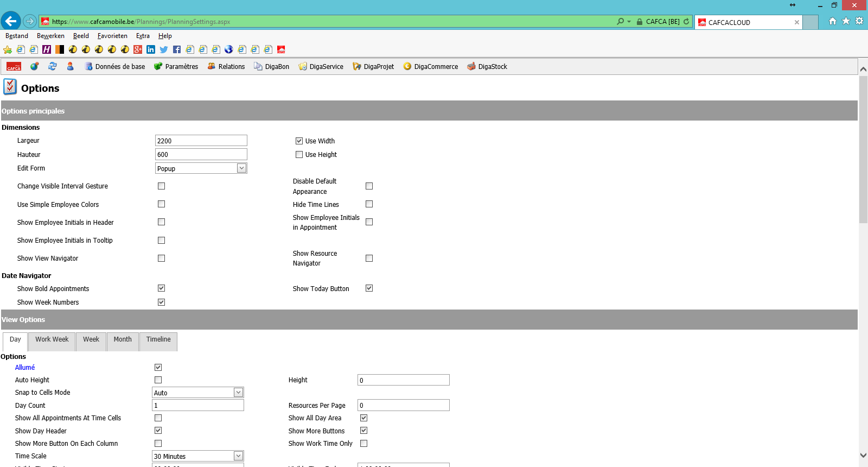Toggle Change Visible Interval Gesture
This screenshot has height=467, width=868.
161,186
